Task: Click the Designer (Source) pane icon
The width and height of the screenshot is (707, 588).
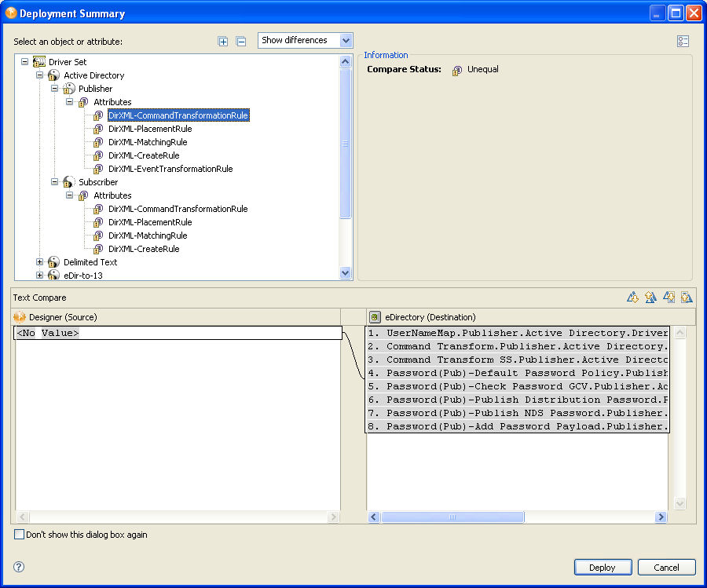Action: click(20, 317)
